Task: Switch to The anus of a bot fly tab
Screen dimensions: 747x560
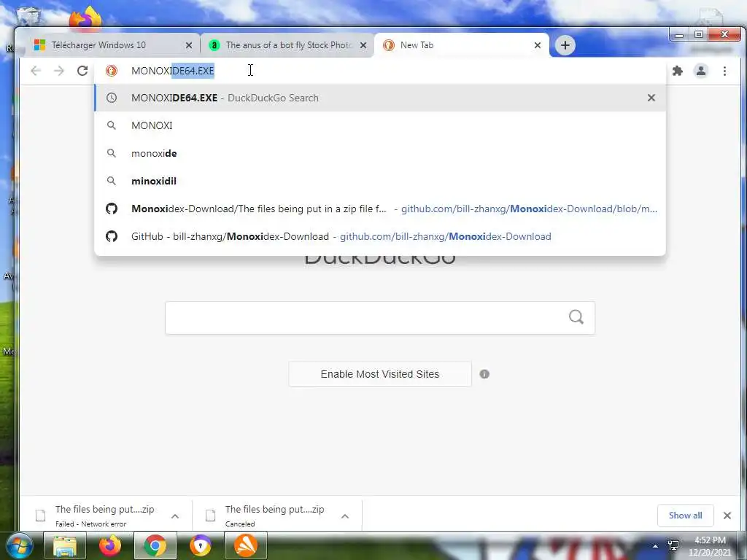Action: coord(289,45)
